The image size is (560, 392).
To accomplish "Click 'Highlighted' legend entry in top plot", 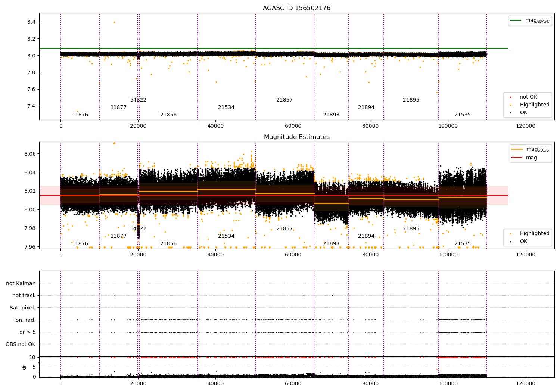I will (x=535, y=105).
